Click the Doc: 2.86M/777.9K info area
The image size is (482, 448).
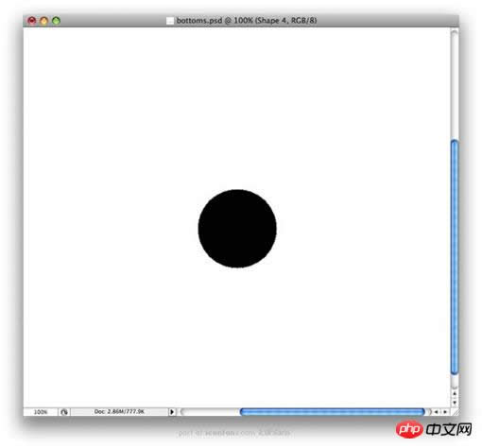(x=119, y=411)
